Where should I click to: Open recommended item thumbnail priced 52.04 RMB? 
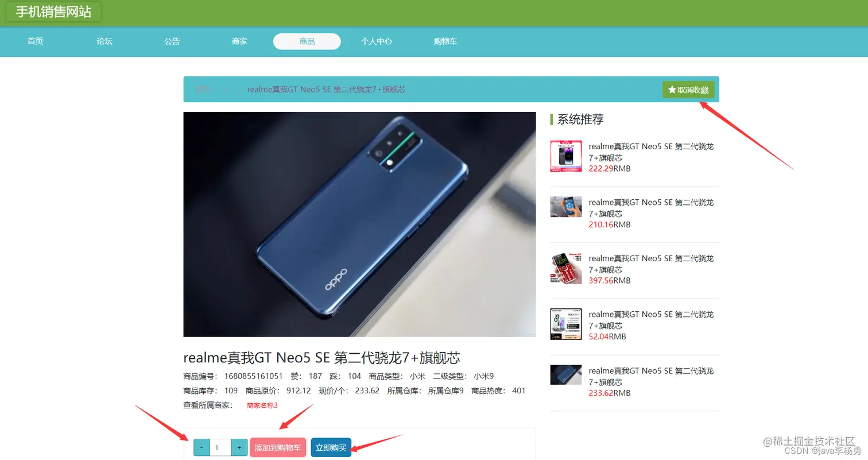click(565, 324)
